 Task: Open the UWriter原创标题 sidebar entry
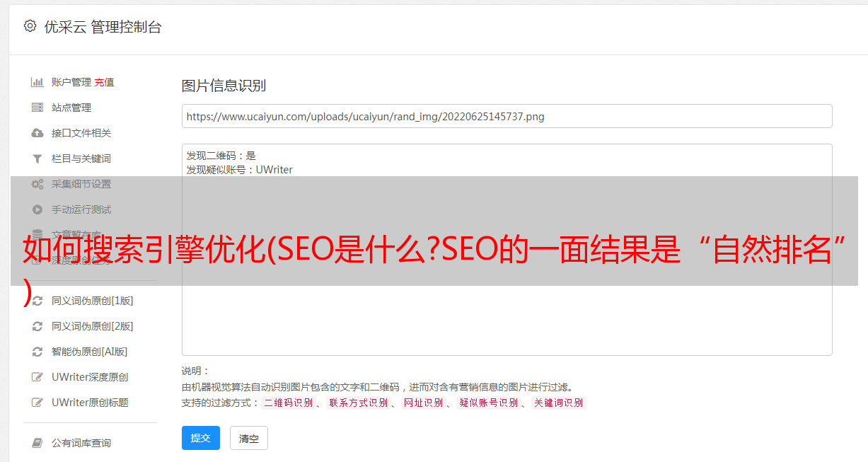(x=90, y=403)
